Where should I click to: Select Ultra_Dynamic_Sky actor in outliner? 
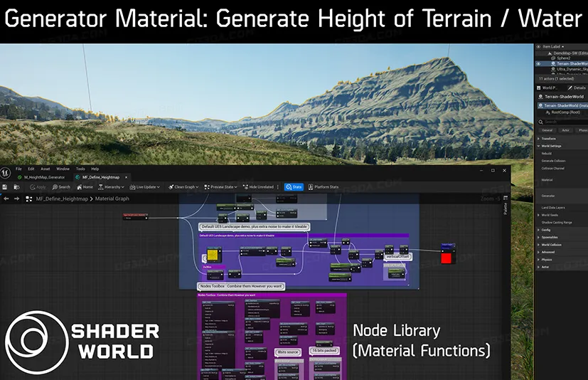coord(570,69)
